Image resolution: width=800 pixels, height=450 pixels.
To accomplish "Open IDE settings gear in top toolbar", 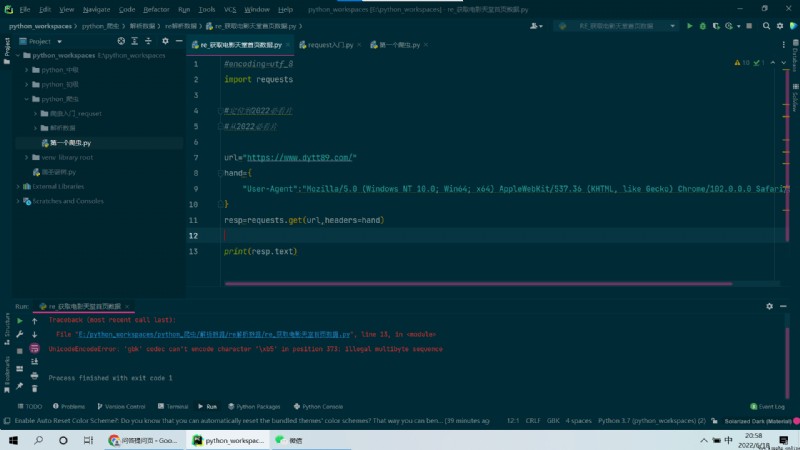I will tap(780, 26).
